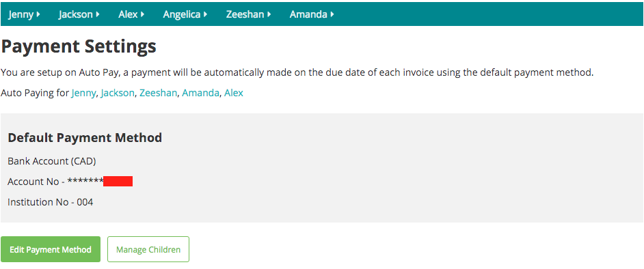Expand the arrow beside Alex in navbar
Image resolution: width=644 pixels, height=269 pixels.
[142, 14]
